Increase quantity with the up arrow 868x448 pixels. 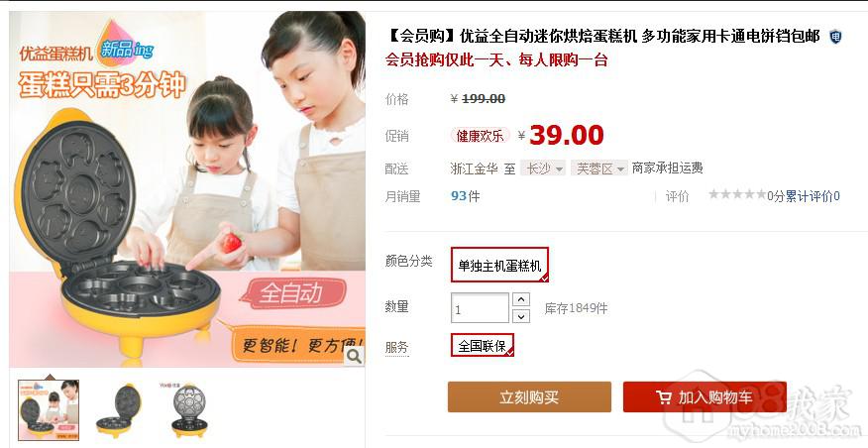(521, 299)
